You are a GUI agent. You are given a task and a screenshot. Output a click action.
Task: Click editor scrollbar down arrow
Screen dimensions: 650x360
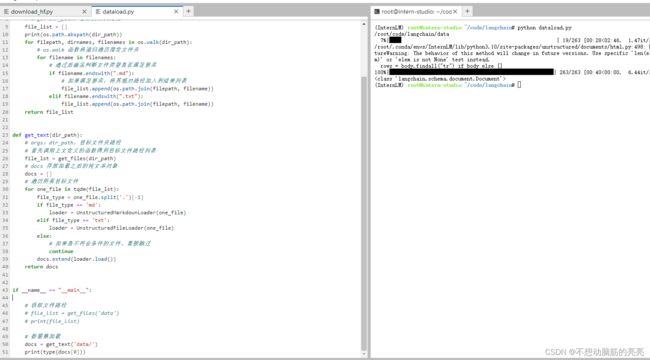[364, 354]
